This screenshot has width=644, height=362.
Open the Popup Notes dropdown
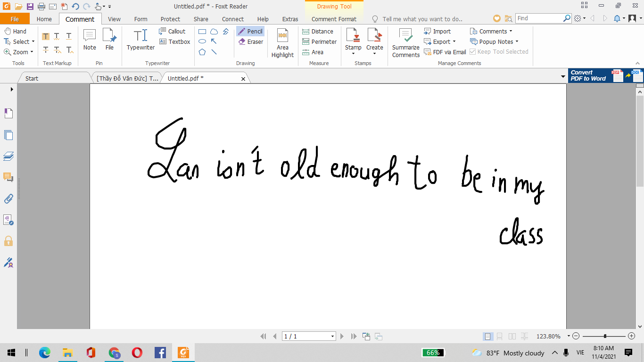point(517,41)
